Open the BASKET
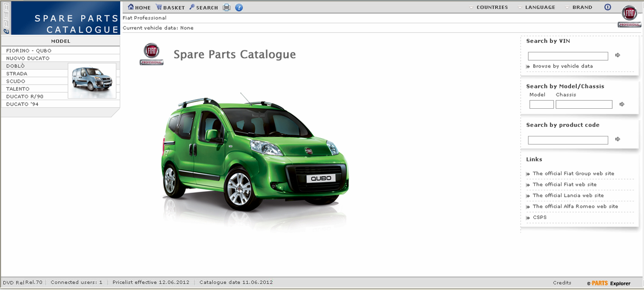 point(170,8)
